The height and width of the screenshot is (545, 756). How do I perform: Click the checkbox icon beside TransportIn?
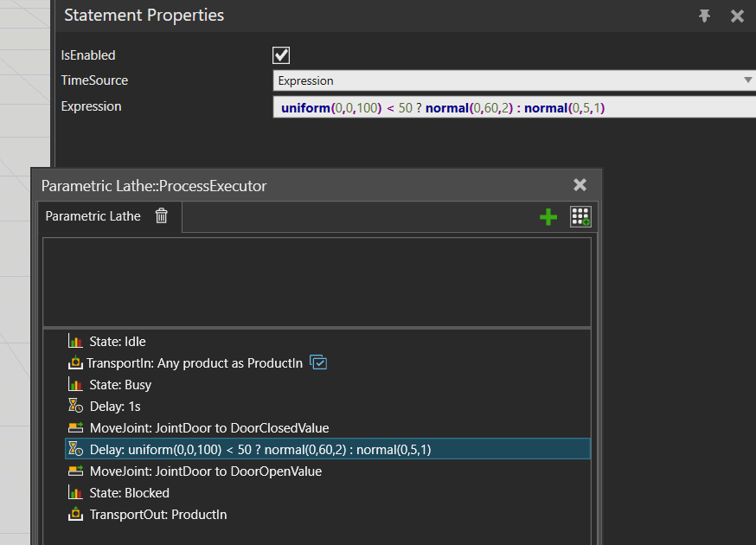317,363
